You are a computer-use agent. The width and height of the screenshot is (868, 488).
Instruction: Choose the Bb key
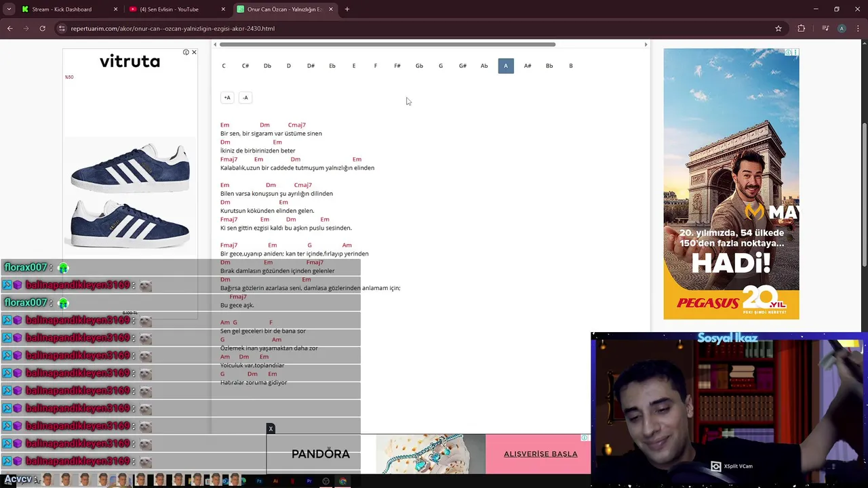[549, 66]
